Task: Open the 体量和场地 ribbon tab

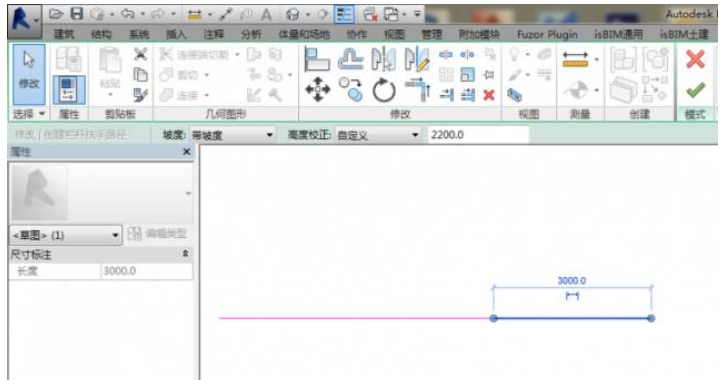Action: pos(304,34)
